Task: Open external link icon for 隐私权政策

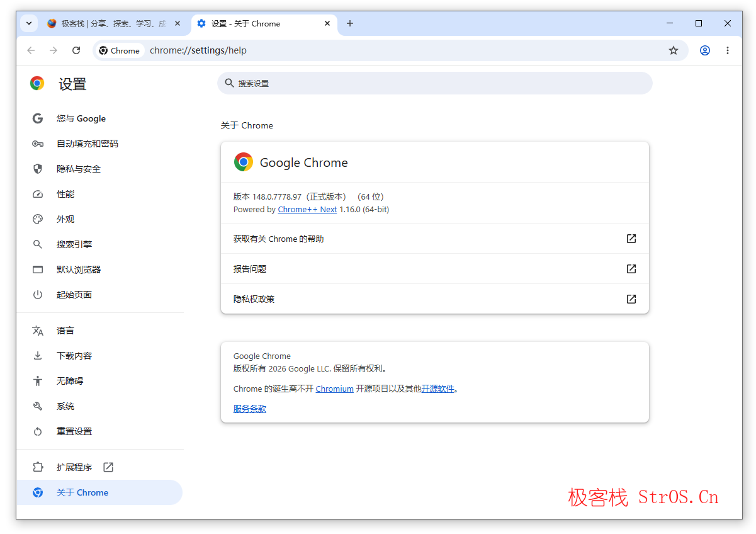Action: pos(631,299)
